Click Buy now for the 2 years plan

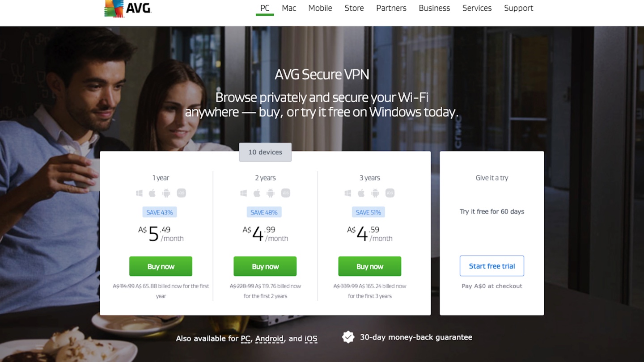[265, 266]
